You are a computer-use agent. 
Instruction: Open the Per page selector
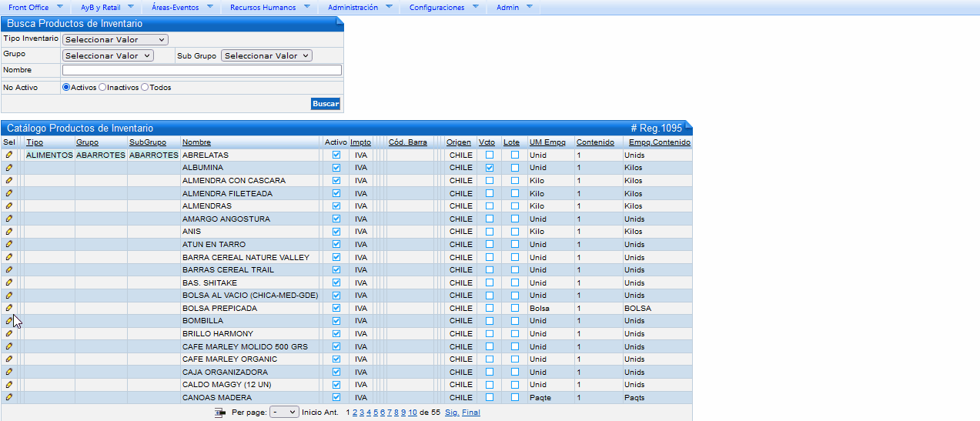284,413
